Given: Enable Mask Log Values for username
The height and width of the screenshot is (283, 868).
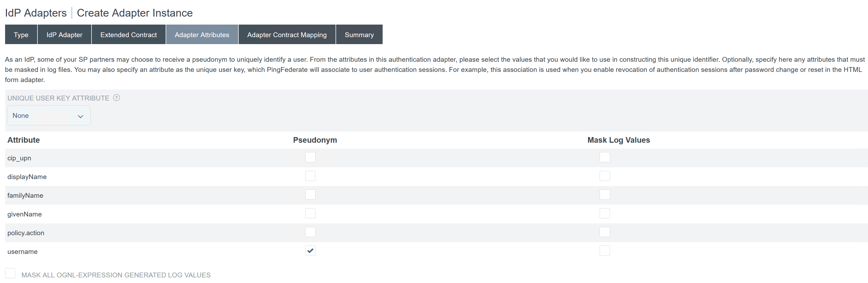Looking at the screenshot, I should coord(604,251).
